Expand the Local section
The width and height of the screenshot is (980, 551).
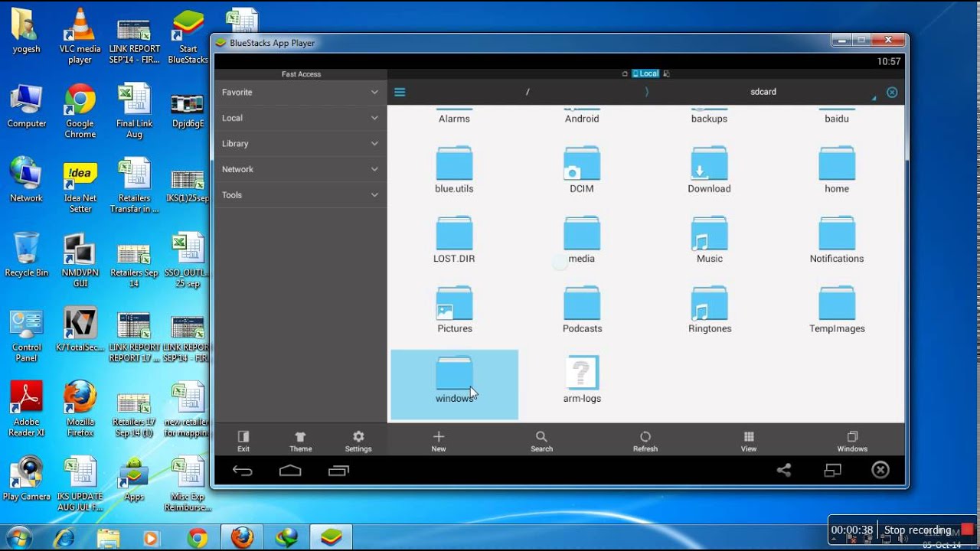(x=300, y=118)
